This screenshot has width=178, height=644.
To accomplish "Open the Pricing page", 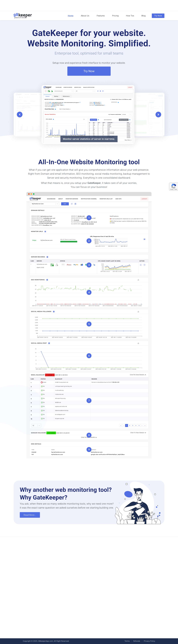I will pos(115,16).
